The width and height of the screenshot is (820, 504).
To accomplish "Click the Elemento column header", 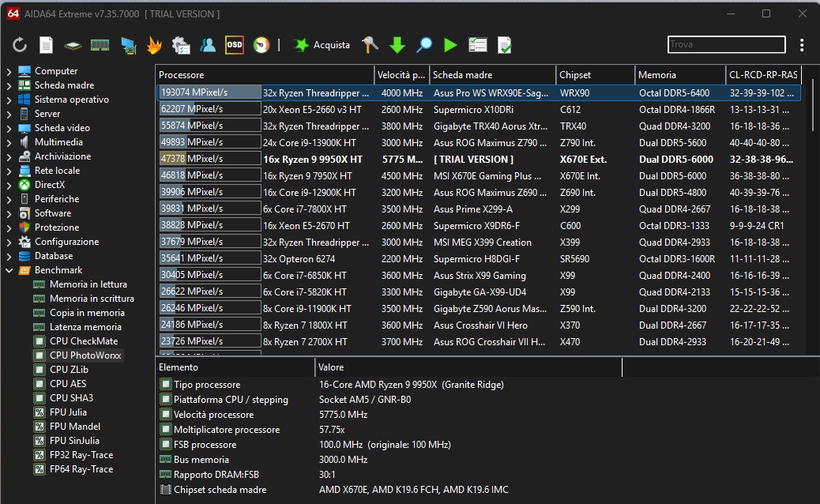I will pos(235,367).
